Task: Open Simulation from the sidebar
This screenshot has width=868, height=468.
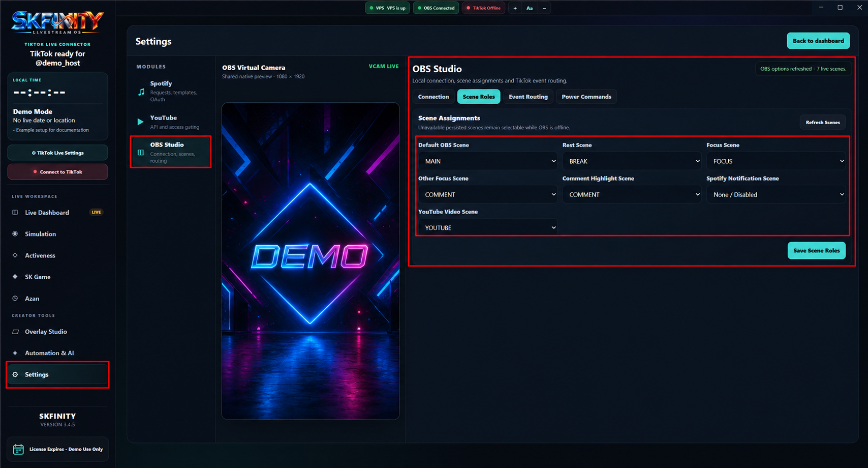Action: click(57, 234)
